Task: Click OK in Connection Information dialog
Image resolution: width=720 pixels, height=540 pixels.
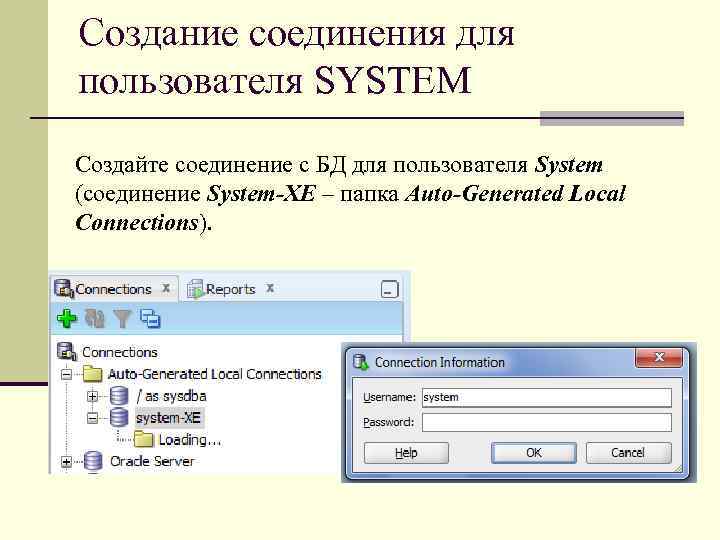Action: pyautogui.click(x=534, y=453)
